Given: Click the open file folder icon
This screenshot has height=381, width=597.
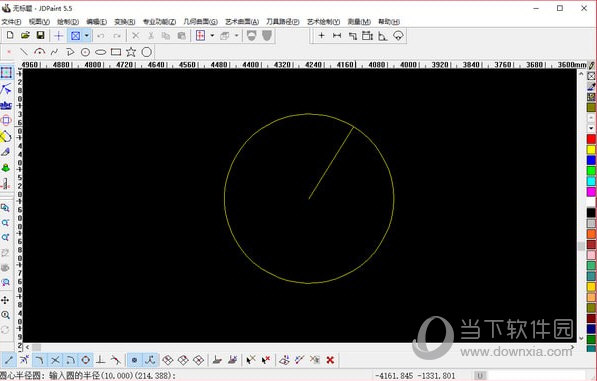Looking at the screenshot, I should coord(25,35).
